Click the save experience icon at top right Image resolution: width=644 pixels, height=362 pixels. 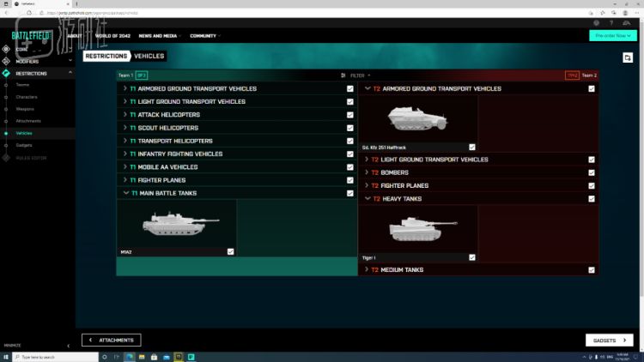click(x=627, y=57)
